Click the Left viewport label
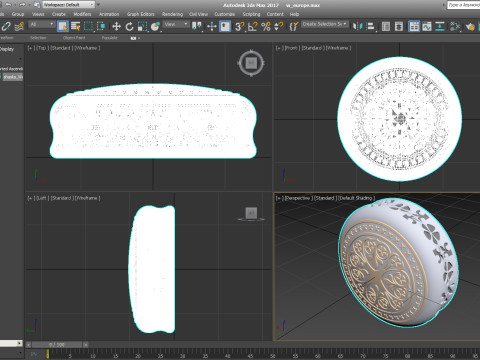The width and height of the screenshot is (480, 360). tap(42, 198)
